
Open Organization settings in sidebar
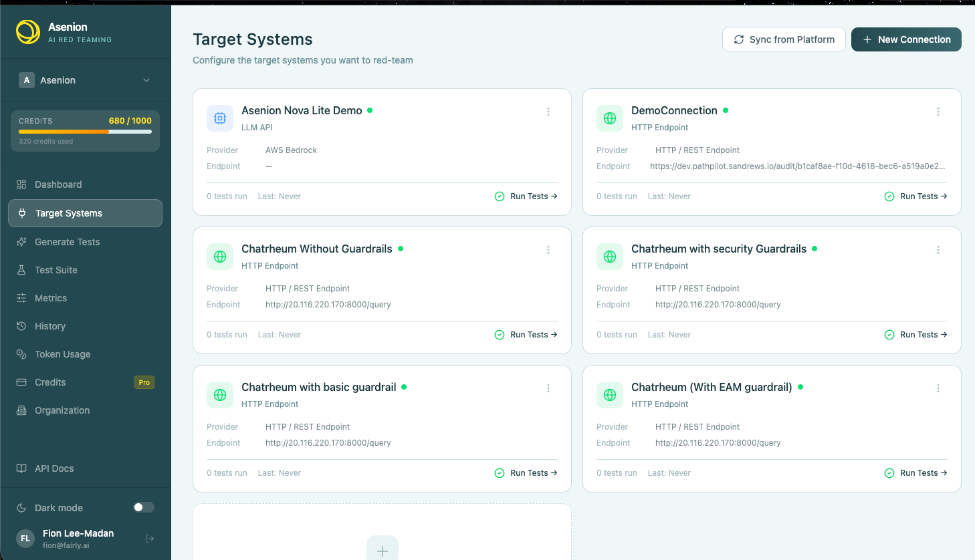tap(85, 410)
